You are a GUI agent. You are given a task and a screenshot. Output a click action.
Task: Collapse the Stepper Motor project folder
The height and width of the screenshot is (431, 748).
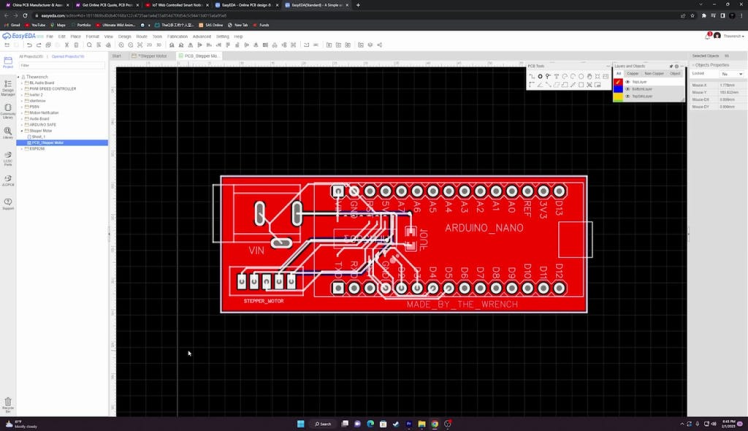[22, 131]
